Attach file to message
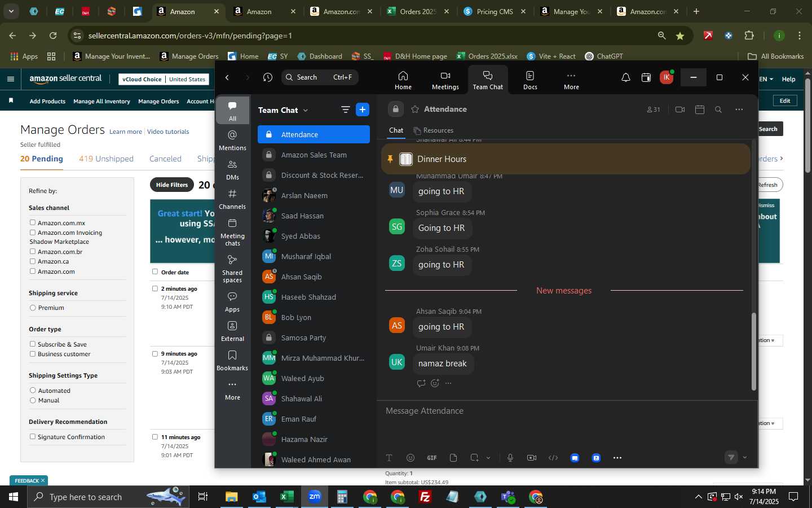The image size is (812, 508). click(453, 458)
